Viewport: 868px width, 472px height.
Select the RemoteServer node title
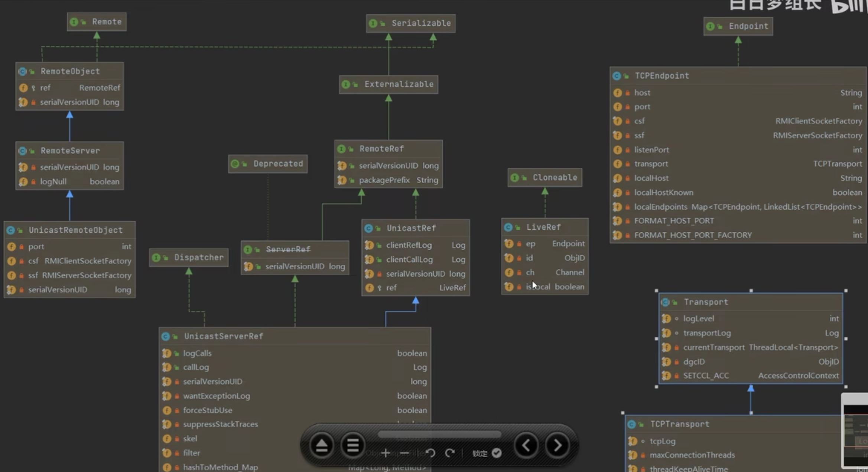[x=70, y=151]
